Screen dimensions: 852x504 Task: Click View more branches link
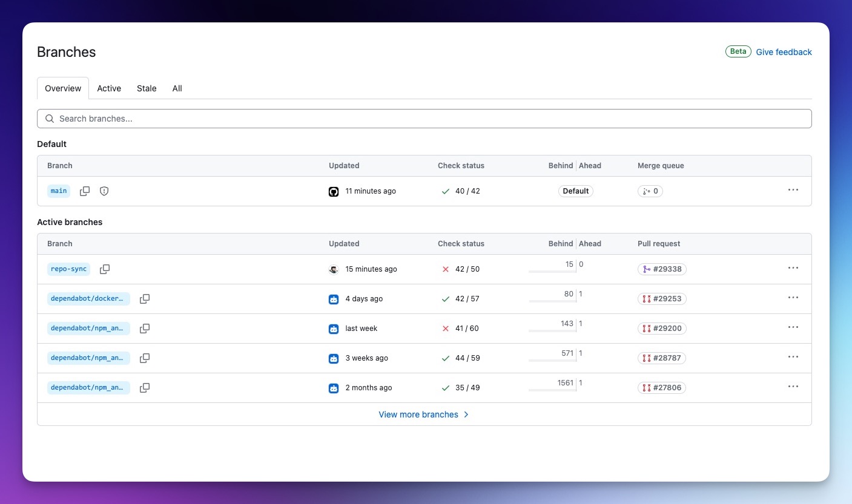pyautogui.click(x=424, y=414)
